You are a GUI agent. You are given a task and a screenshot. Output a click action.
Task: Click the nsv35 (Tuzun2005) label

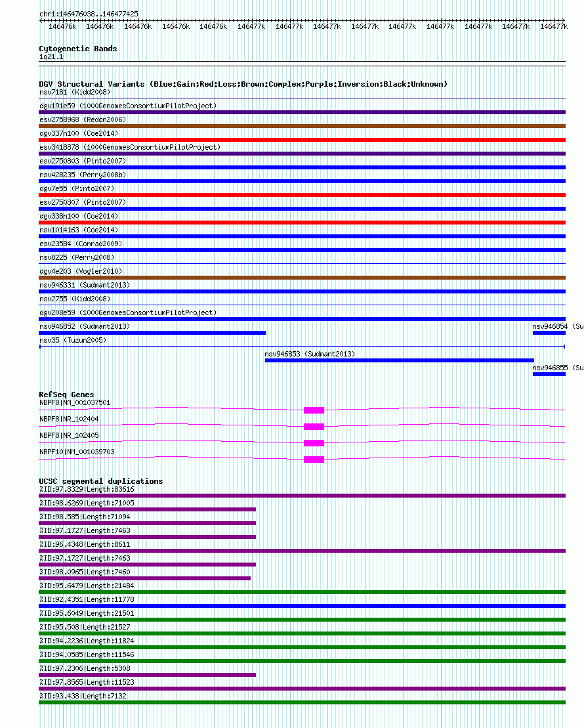tap(73, 340)
